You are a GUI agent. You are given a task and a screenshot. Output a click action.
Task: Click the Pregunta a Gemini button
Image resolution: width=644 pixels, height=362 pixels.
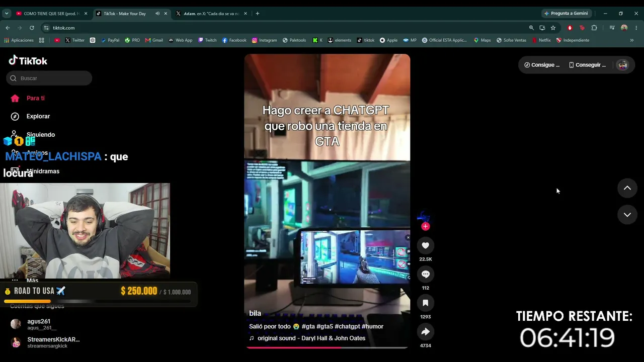566,14
